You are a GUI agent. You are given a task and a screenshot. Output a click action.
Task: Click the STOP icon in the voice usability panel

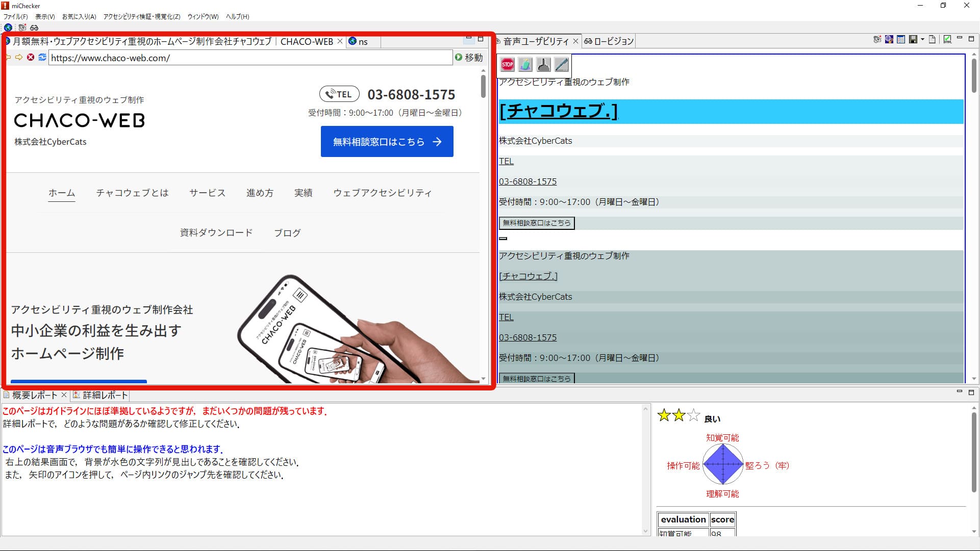point(507,65)
